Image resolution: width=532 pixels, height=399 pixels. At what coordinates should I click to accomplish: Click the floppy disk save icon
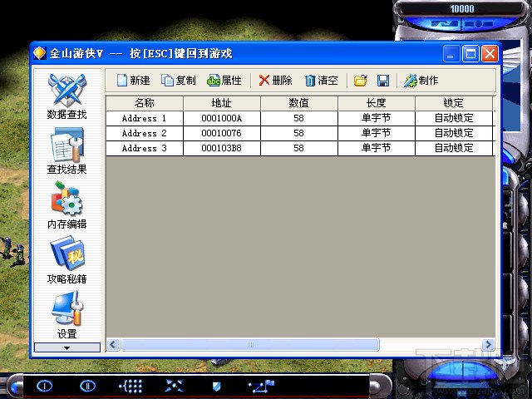point(383,81)
